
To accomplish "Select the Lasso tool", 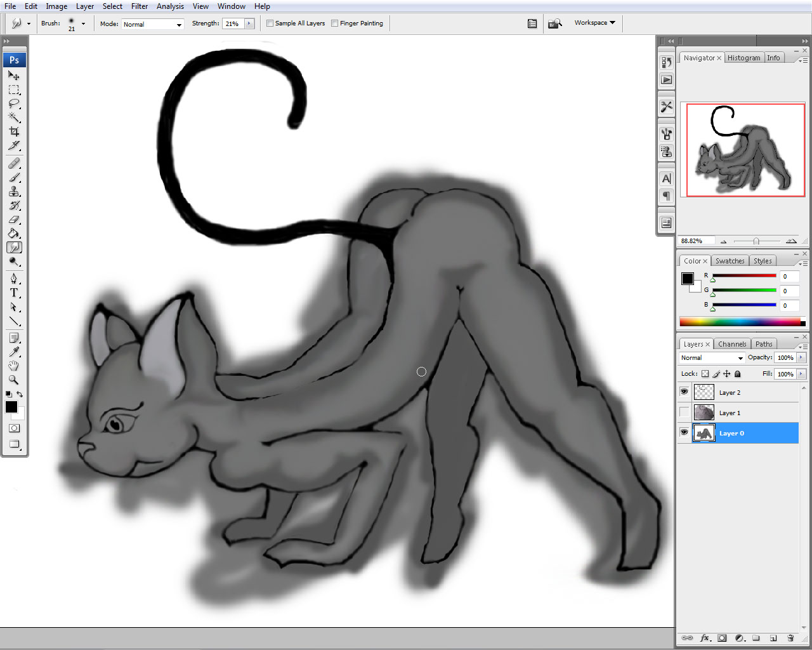I will click(14, 103).
